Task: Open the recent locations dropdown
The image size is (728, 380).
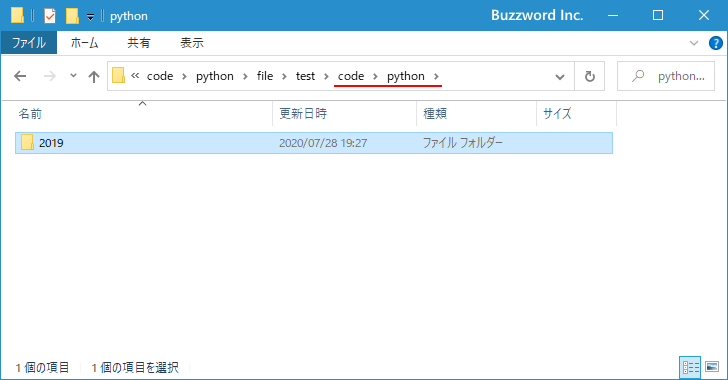Action: (73, 76)
